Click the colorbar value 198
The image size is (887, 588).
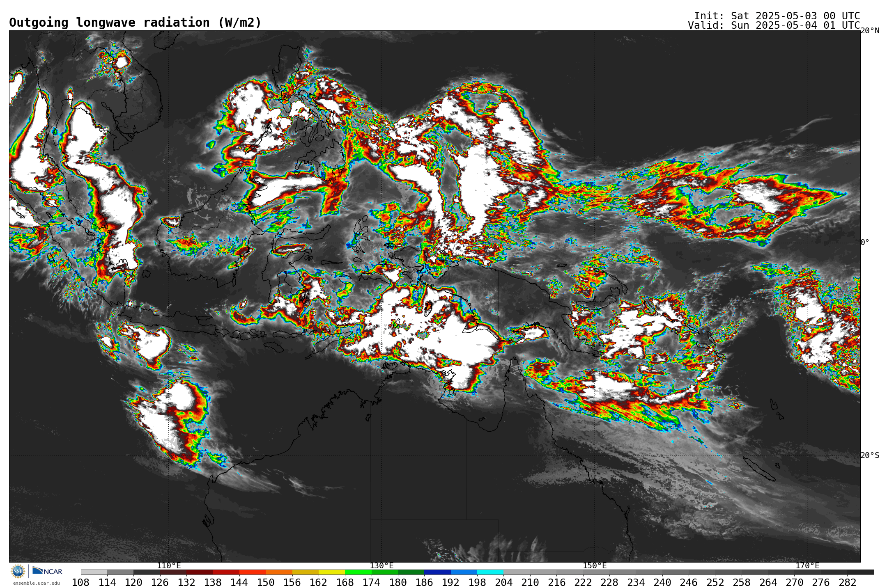pos(477,583)
